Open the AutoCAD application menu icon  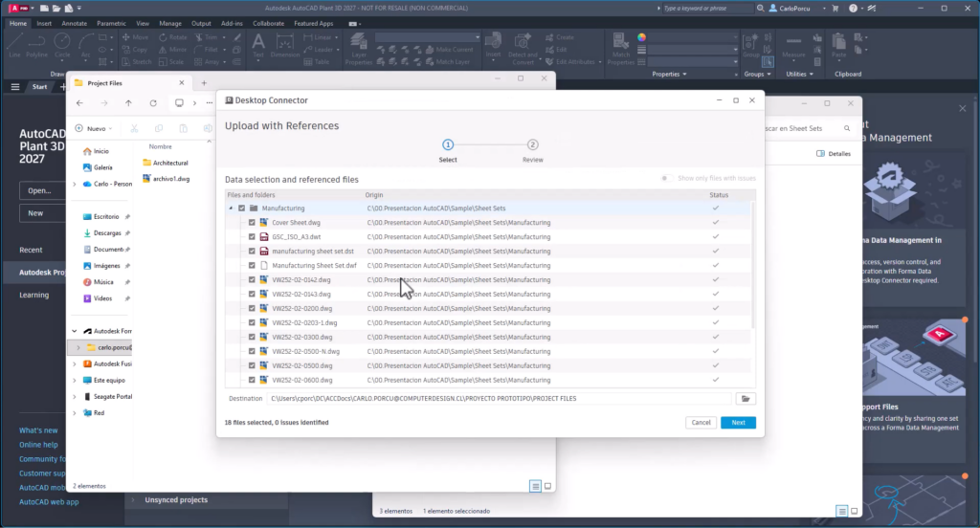click(20, 8)
